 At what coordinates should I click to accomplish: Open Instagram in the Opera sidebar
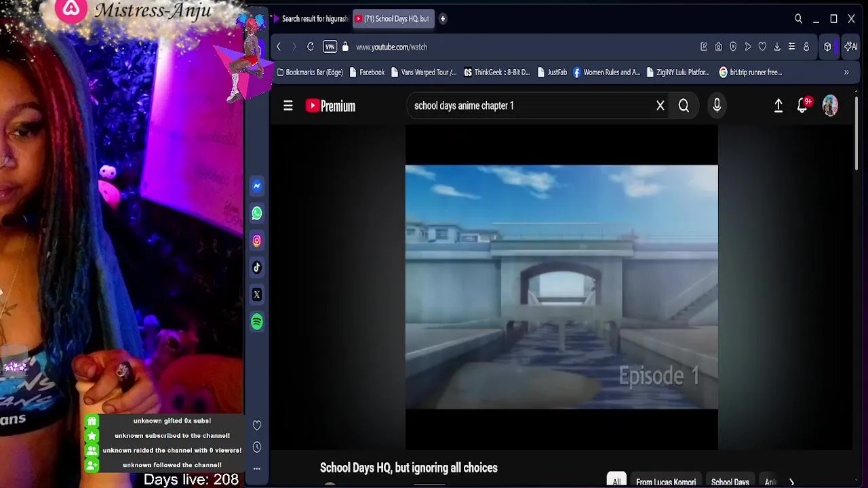click(x=257, y=241)
